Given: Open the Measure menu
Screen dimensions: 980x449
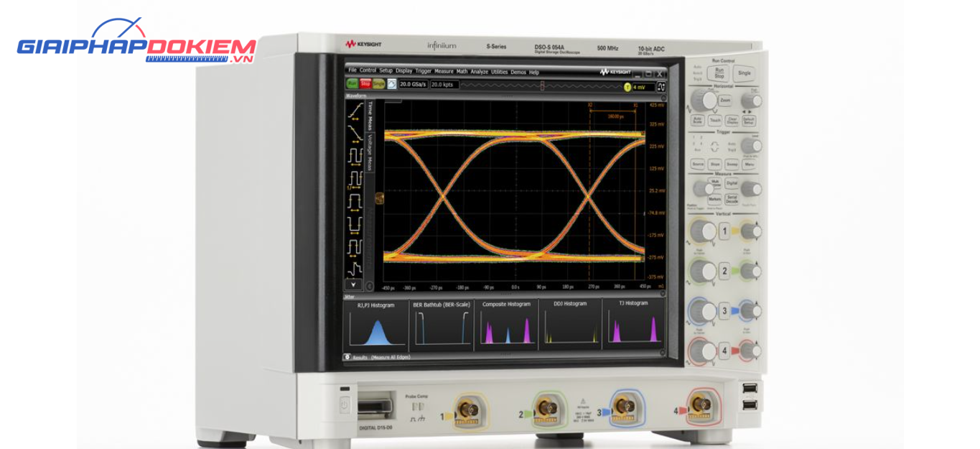Looking at the screenshot, I should pos(444,71).
